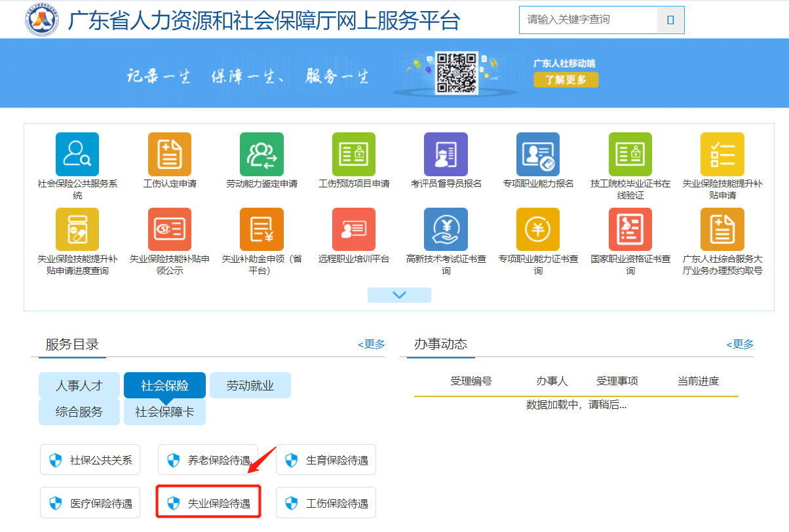Switch to the 人事人才 tab
Screen dimensions: 789x532
point(79,385)
